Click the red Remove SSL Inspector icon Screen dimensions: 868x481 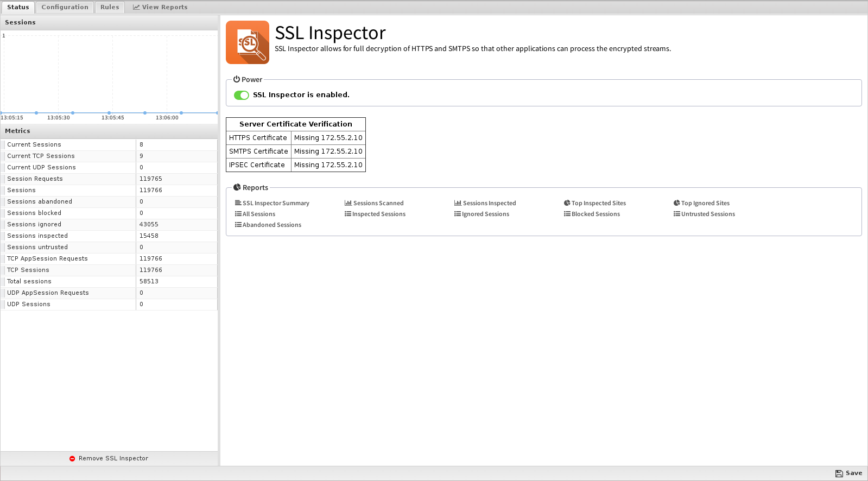[72, 459]
